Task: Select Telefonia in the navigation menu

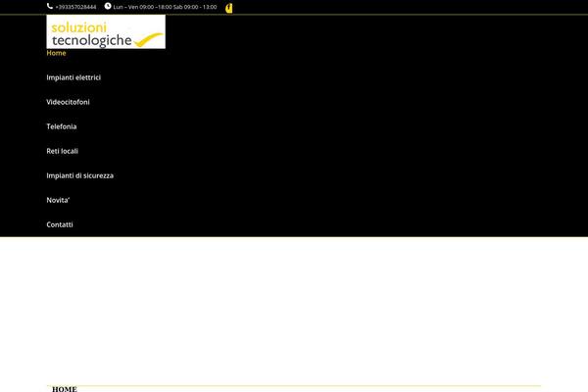Action: 62,126
